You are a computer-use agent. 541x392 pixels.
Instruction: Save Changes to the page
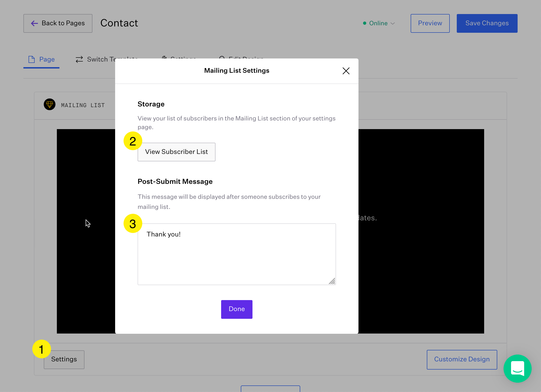tap(487, 23)
